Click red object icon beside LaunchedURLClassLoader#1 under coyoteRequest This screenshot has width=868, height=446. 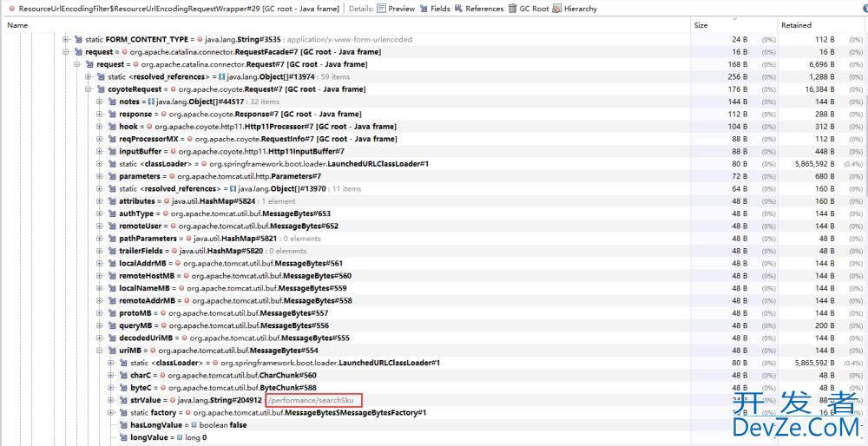pos(205,164)
